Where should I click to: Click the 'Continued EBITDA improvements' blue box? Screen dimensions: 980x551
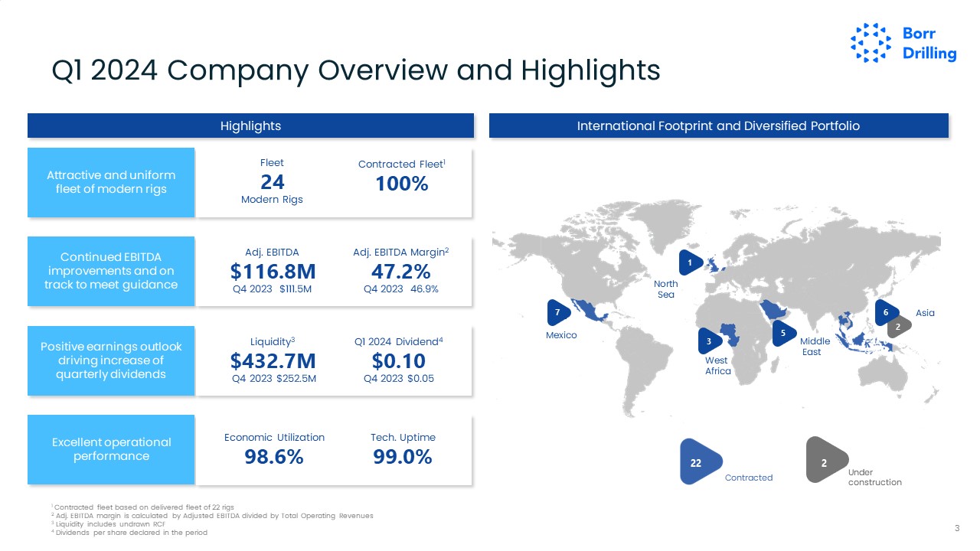point(111,271)
